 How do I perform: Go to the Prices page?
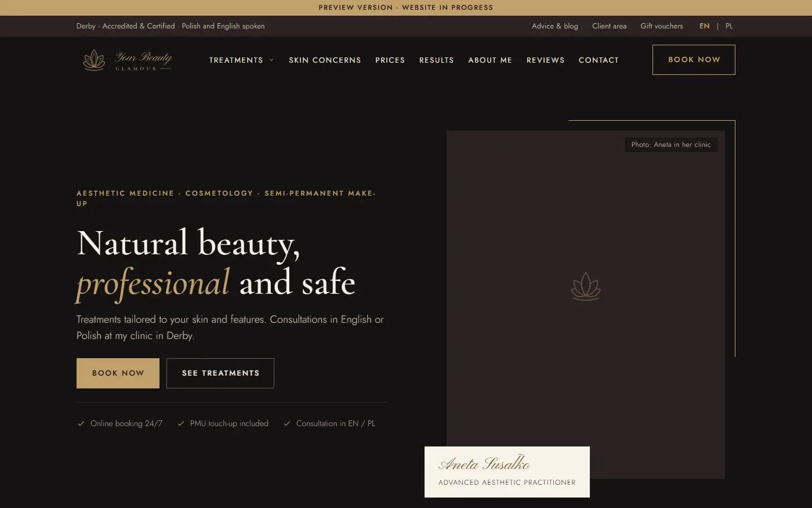(x=390, y=60)
